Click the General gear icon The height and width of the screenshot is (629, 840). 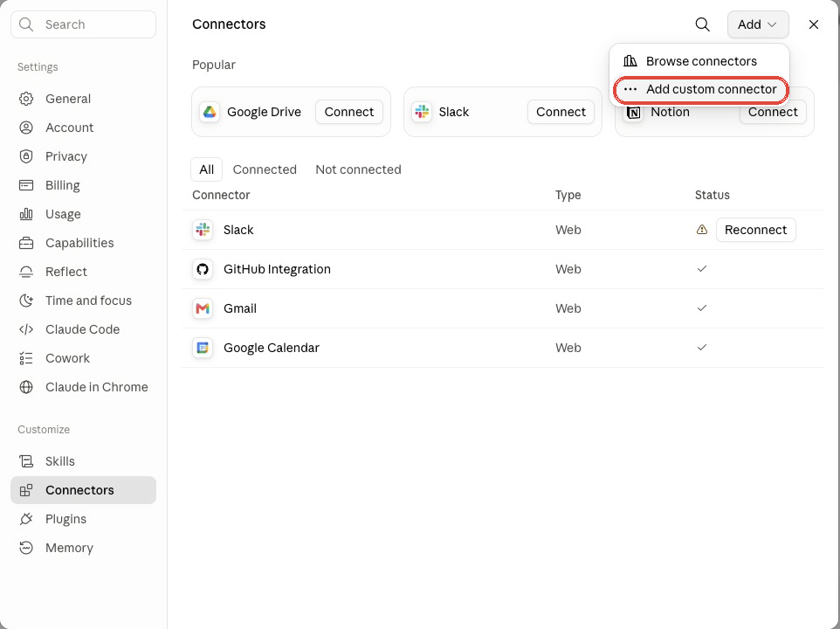[25, 99]
